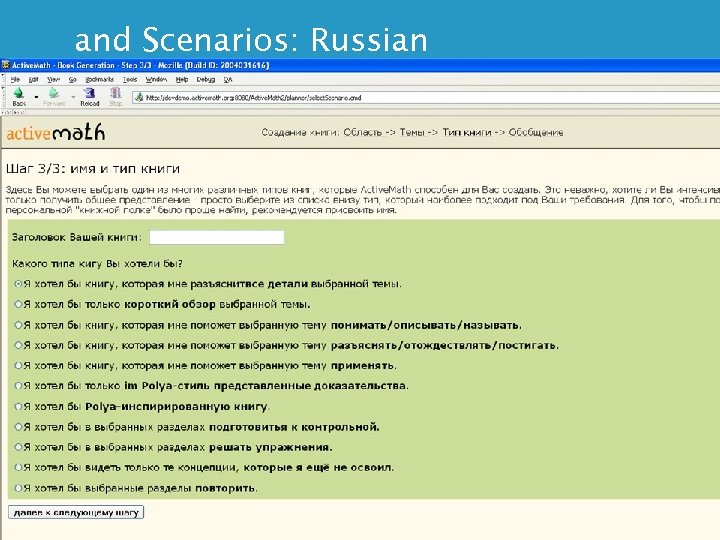Click the Stop loading icon
The width and height of the screenshot is (720, 540).
pyautogui.click(x=116, y=93)
